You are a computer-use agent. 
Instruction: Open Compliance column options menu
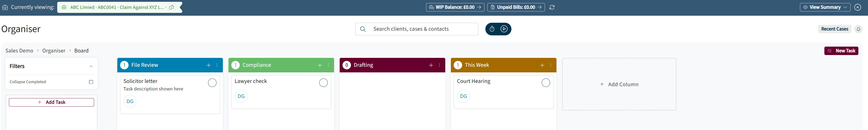(x=328, y=65)
